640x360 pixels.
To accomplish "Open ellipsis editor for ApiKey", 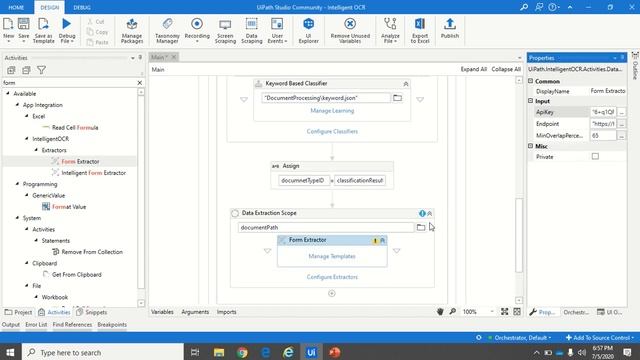I will [621, 112].
